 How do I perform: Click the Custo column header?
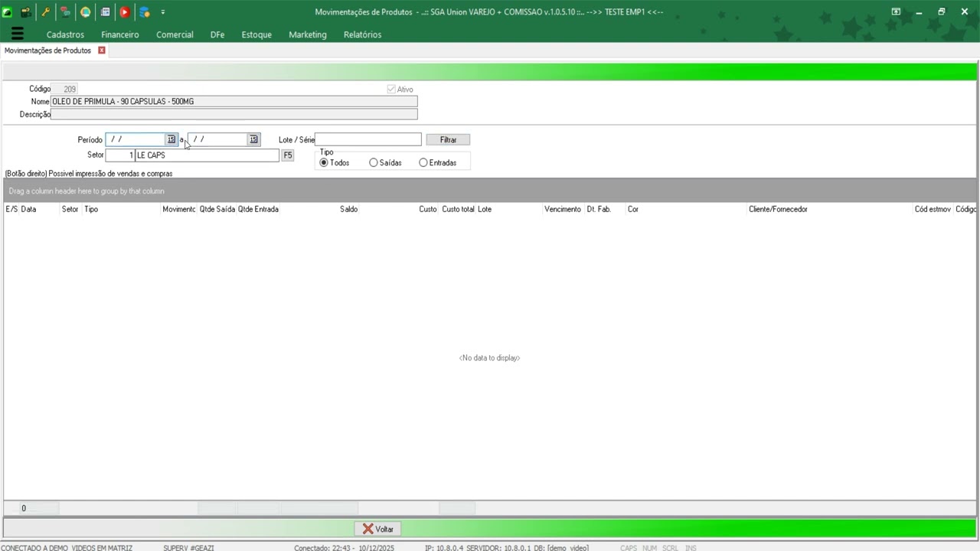click(x=400, y=209)
